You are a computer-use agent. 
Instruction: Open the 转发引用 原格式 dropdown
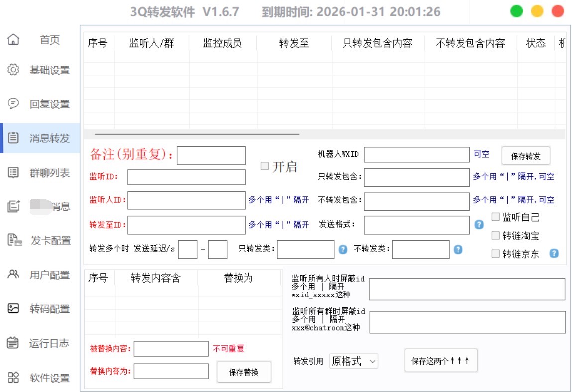tap(353, 361)
